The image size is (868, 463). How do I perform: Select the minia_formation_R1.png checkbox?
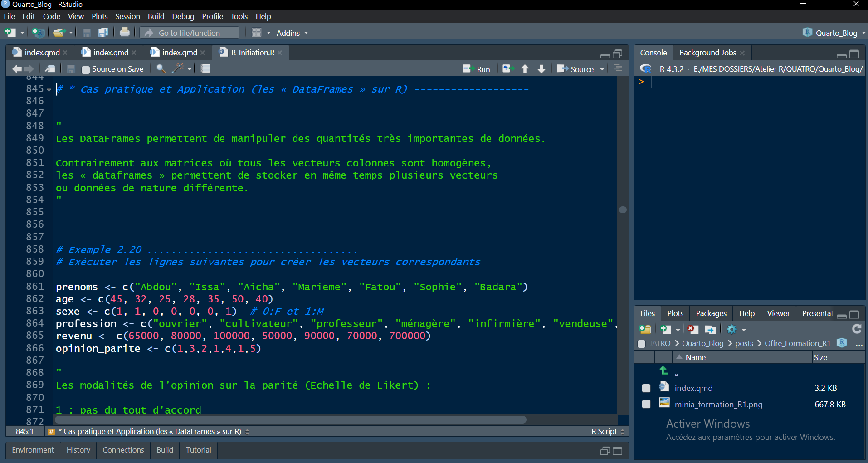(646, 404)
